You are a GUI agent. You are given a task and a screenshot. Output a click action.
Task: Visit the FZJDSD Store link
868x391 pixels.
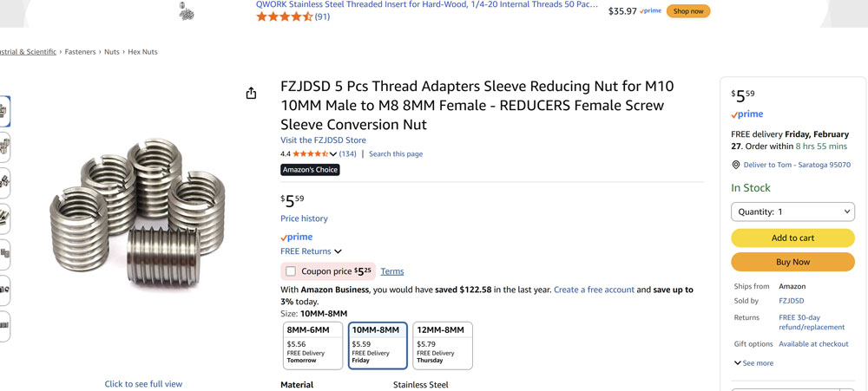tap(323, 140)
